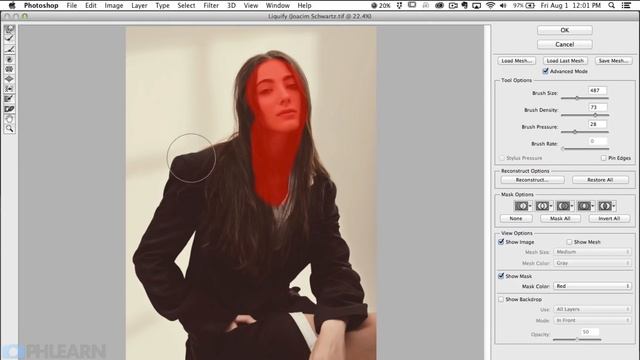
Task: Click the None mask button
Action: (516, 218)
